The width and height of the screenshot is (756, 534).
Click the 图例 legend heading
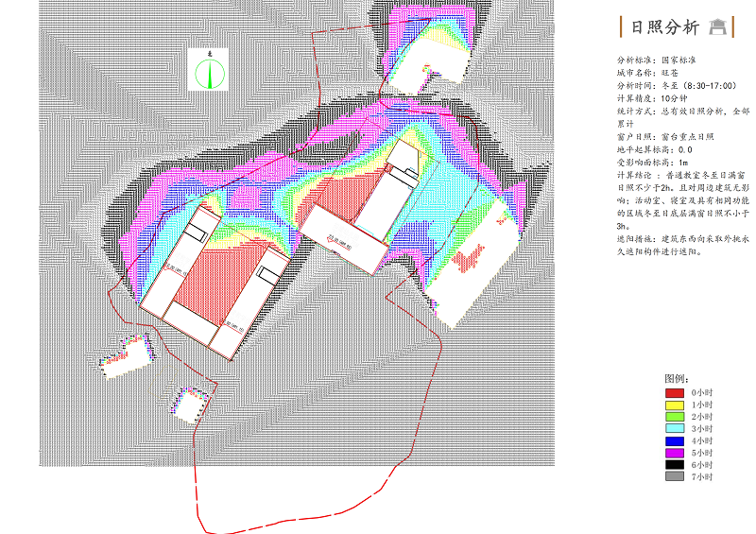click(x=677, y=377)
